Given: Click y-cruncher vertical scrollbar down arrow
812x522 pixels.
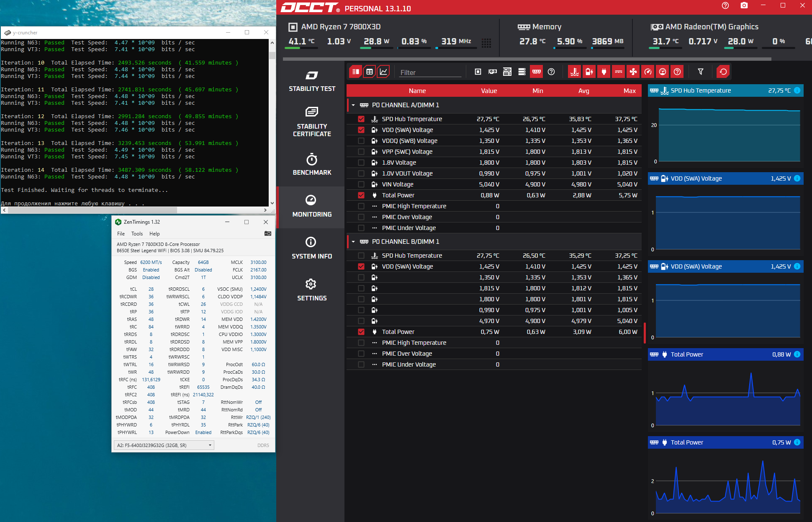Looking at the screenshot, I should tap(272, 203).
